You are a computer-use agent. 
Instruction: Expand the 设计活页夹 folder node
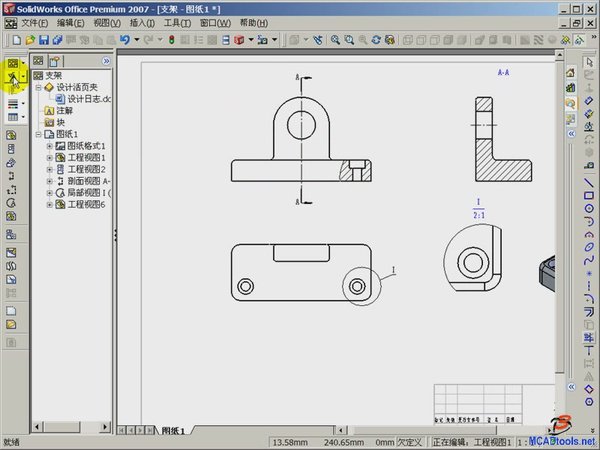38,87
